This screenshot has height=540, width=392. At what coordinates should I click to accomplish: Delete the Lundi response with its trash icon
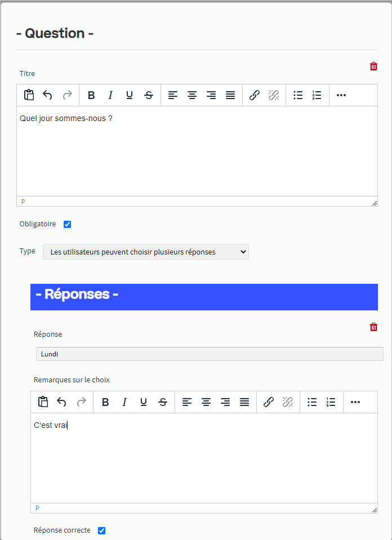[x=373, y=327]
